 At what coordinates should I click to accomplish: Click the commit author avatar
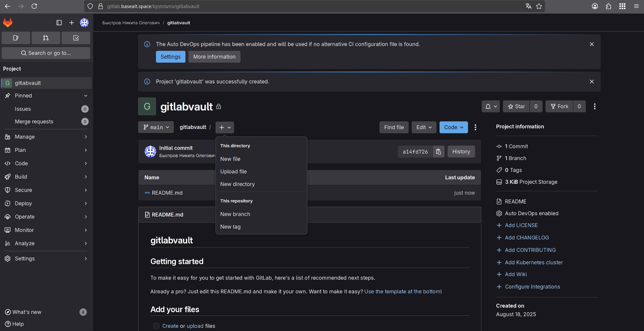point(150,152)
